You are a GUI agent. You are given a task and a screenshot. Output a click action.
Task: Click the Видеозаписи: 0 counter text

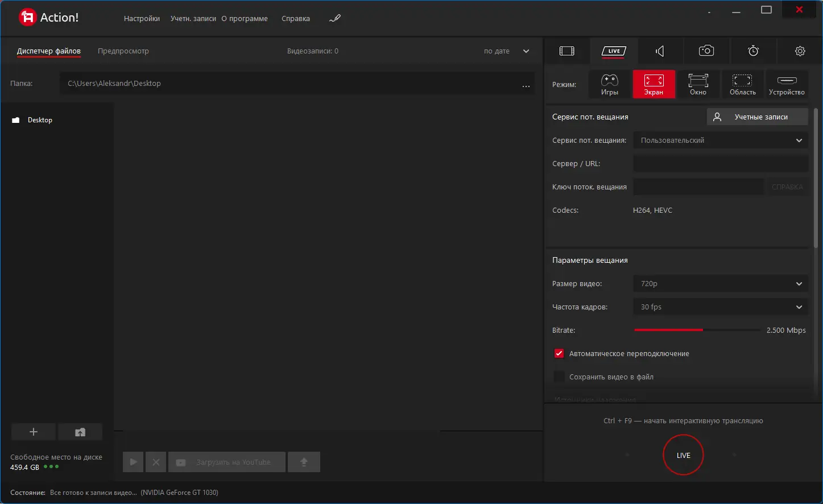313,51
